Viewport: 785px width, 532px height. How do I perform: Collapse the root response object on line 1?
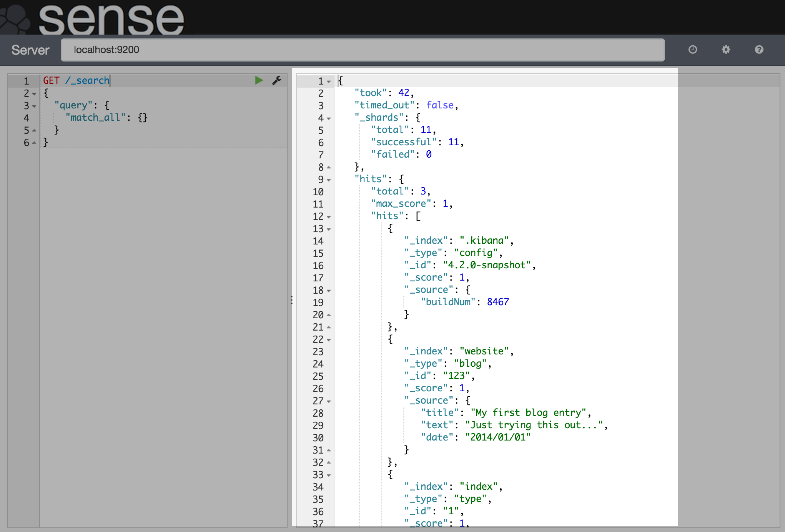329,81
